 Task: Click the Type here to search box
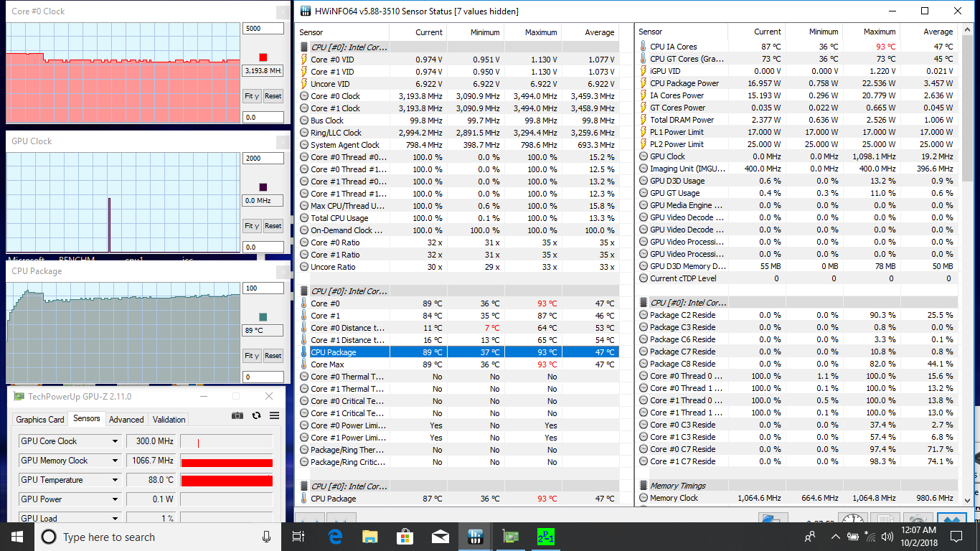158,537
